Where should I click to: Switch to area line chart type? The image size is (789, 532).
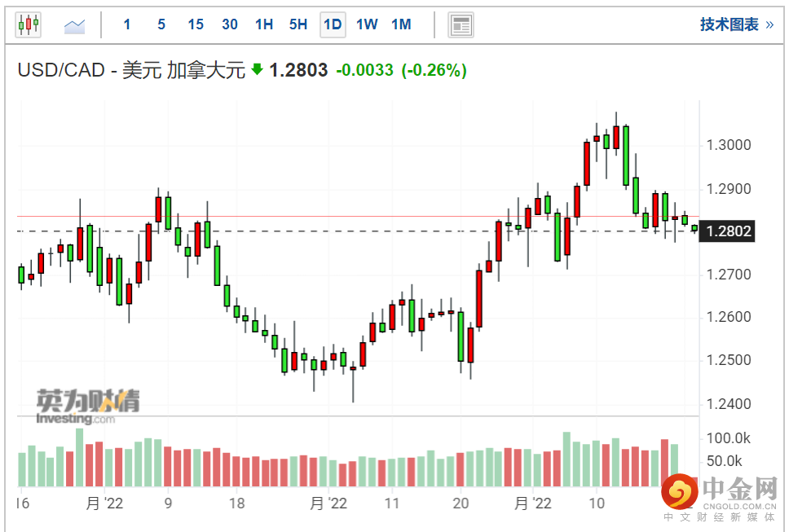point(75,25)
